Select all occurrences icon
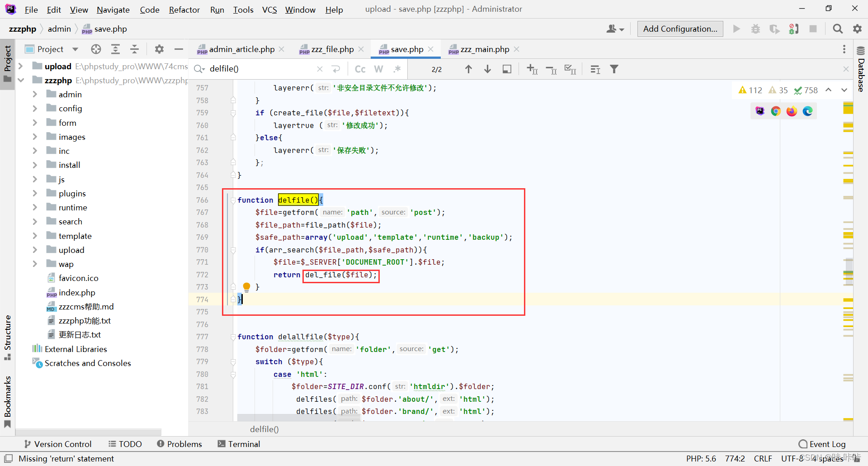Screen dimensions: 868x466 point(570,69)
